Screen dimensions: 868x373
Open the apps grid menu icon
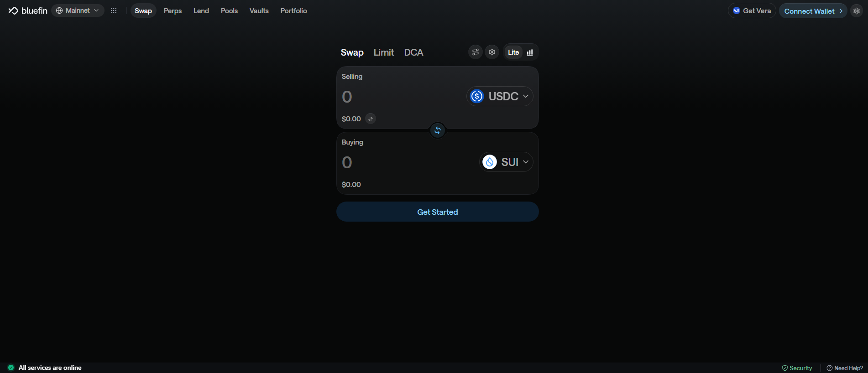click(x=114, y=10)
